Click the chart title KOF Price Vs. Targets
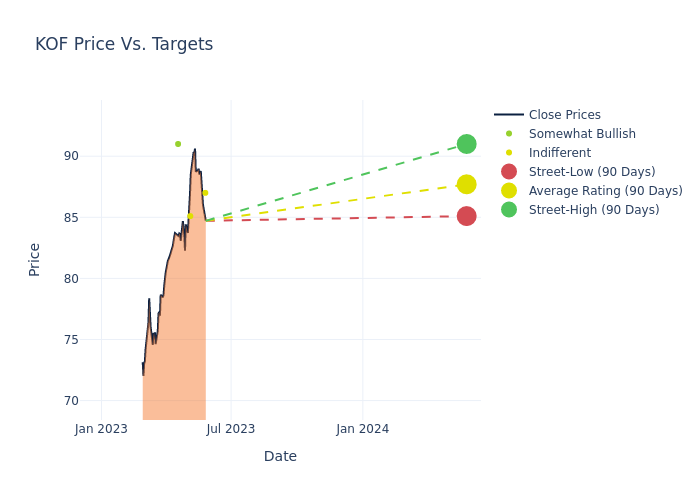Image resolution: width=700 pixels, height=500 pixels. [x=124, y=44]
